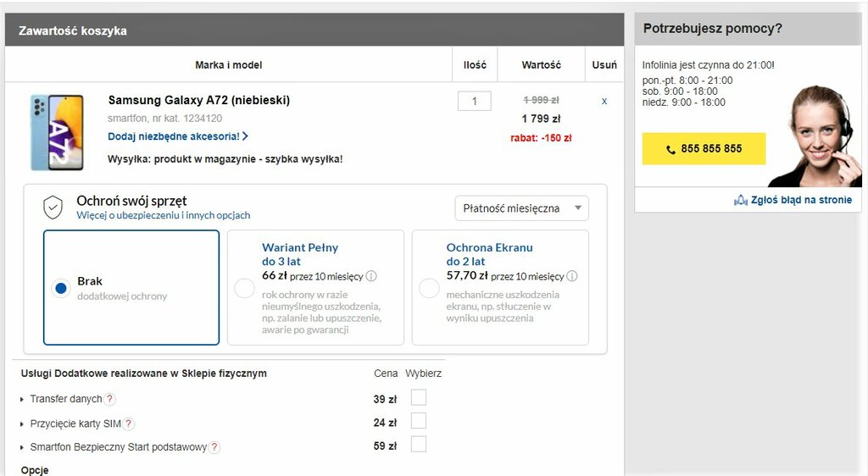Click question mark beside Smartfon Bezpieczny Start

[214, 447]
